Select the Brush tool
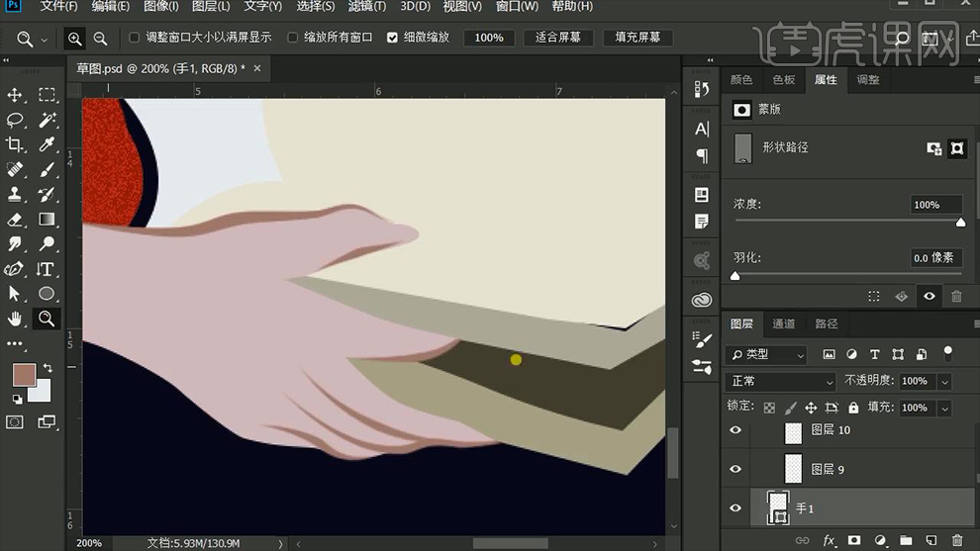The width and height of the screenshot is (980, 551). 47,169
